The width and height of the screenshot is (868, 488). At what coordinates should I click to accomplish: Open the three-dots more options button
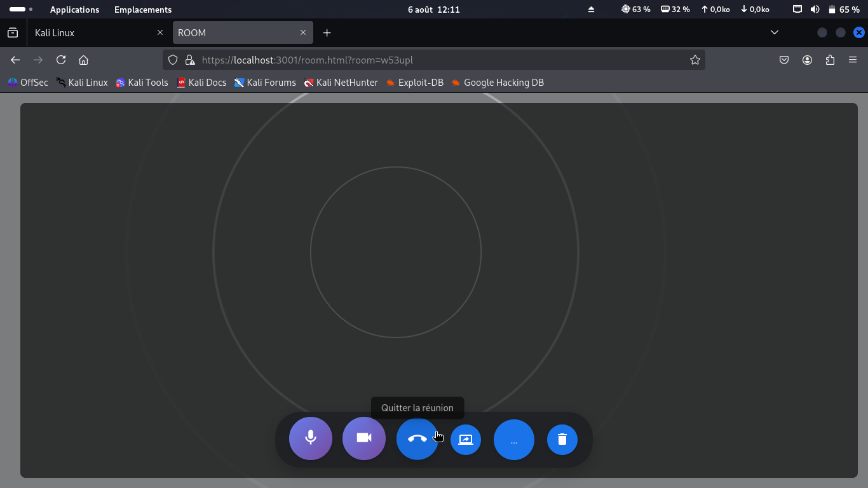point(513,440)
